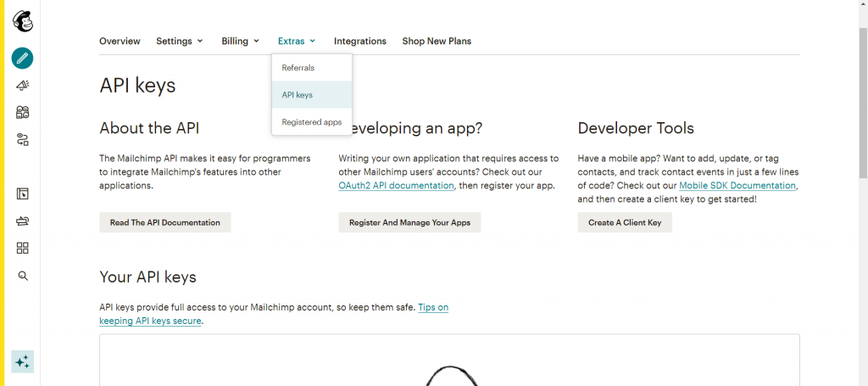Image resolution: width=868 pixels, height=386 pixels.
Task: Select Referrals from the Extras menu
Action: [x=298, y=68]
